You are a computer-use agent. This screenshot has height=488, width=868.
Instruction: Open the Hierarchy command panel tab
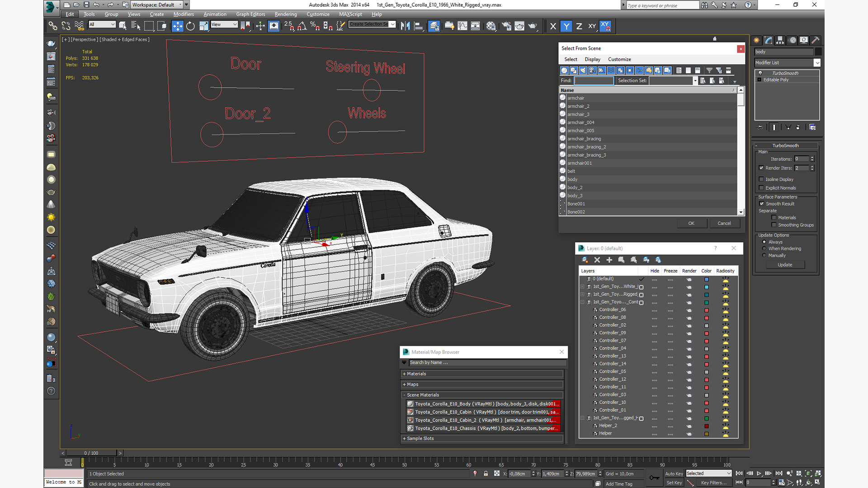click(780, 40)
